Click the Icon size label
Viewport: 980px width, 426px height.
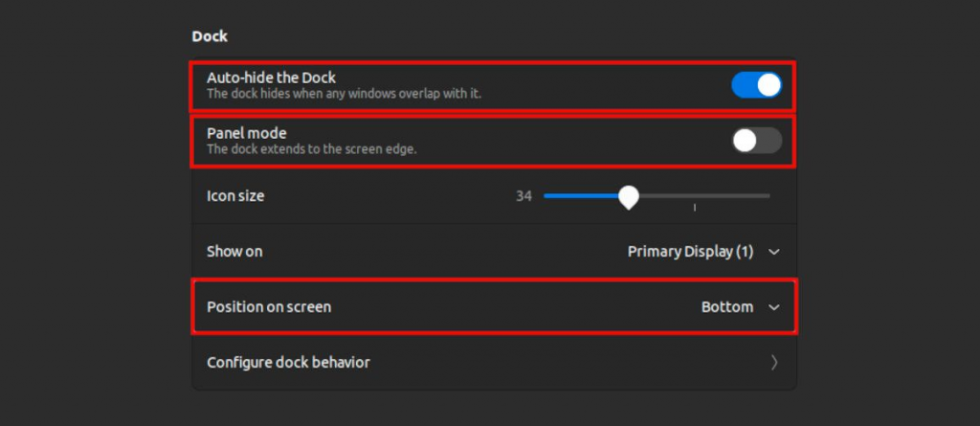tap(235, 196)
